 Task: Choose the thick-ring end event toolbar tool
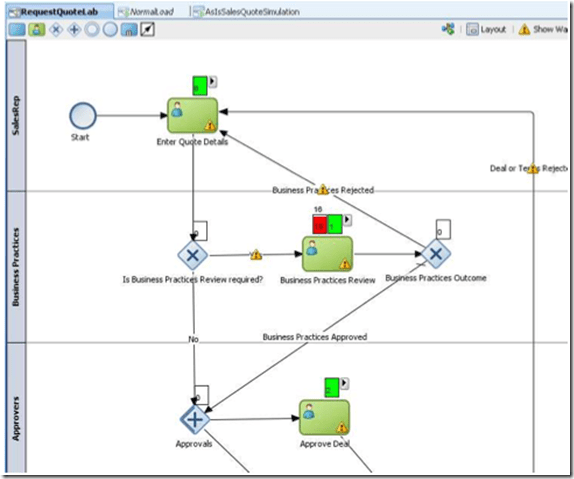92,30
